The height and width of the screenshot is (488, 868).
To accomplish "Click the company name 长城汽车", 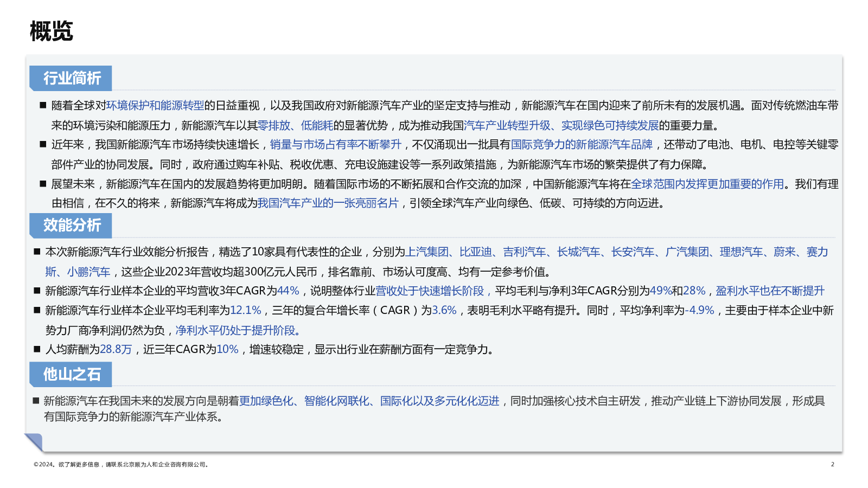I will 578,252.
